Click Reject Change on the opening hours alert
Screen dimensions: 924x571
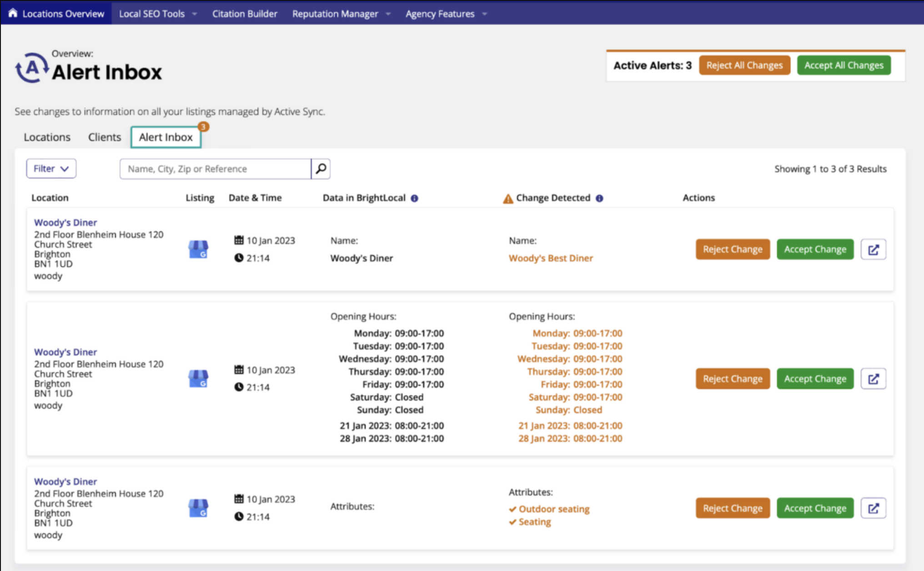tap(732, 378)
